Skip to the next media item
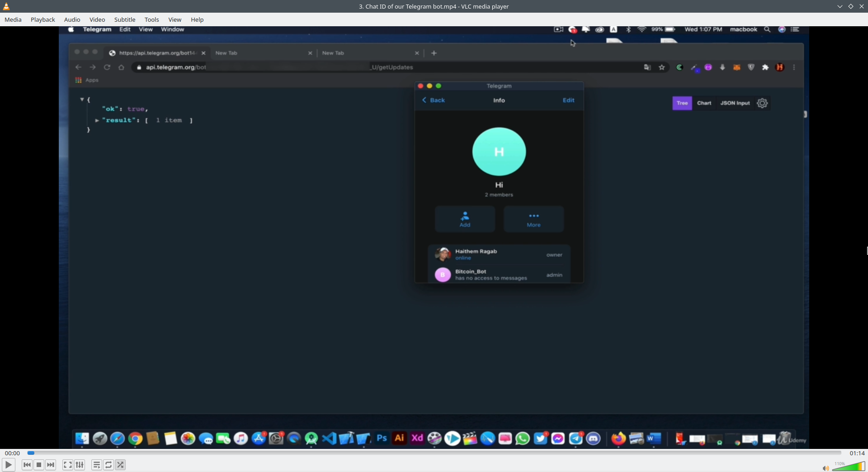This screenshot has height=472, width=868. 51,465
